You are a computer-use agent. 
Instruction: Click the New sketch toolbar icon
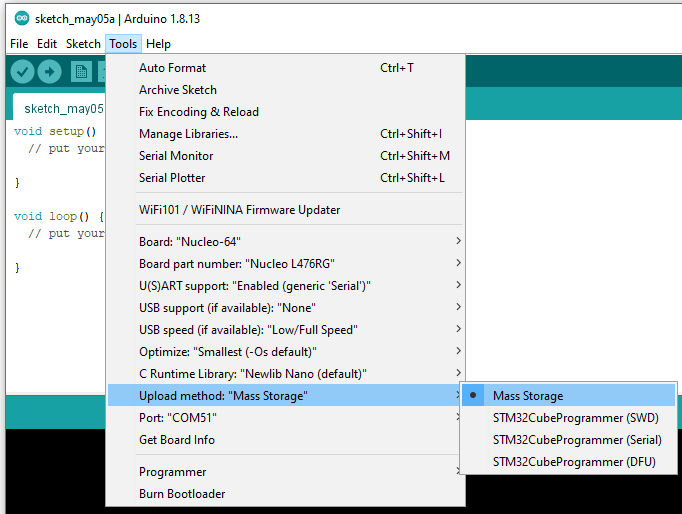(x=81, y=72)
